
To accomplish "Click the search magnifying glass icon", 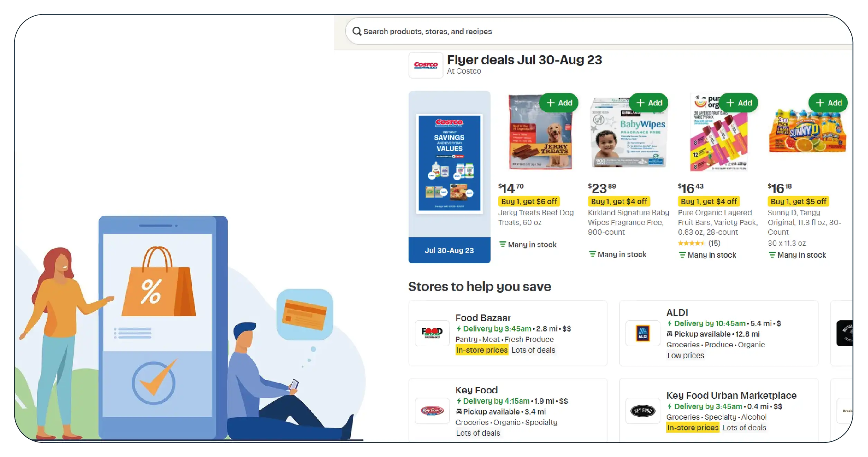I will 357,31.
